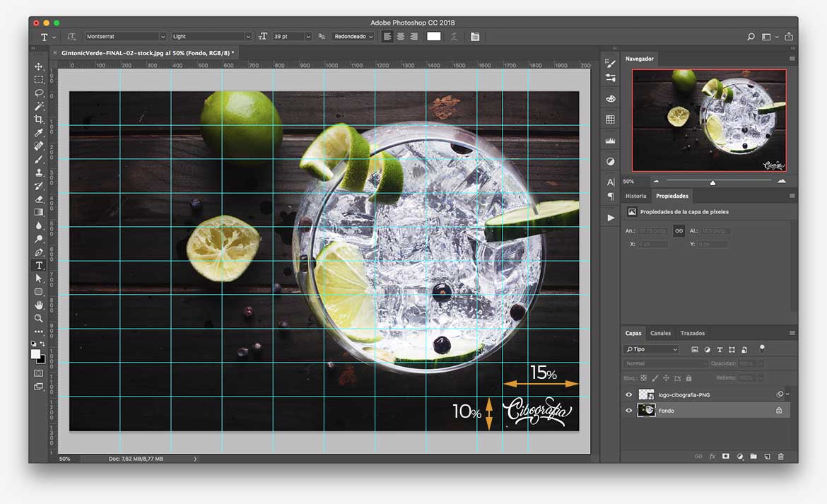Pick the Crop tool
This screenshot has height=504, width=827.
point(39,119)
